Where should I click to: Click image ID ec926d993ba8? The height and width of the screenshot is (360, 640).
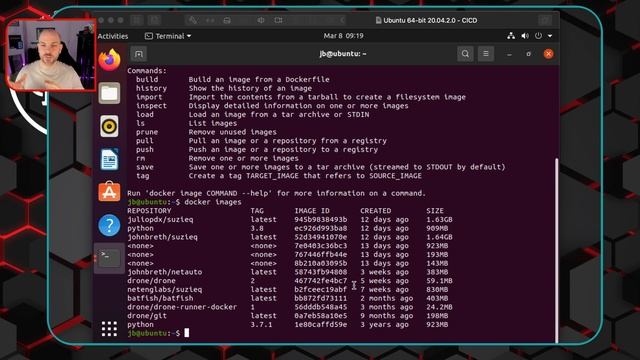click(x=321, y=228)
